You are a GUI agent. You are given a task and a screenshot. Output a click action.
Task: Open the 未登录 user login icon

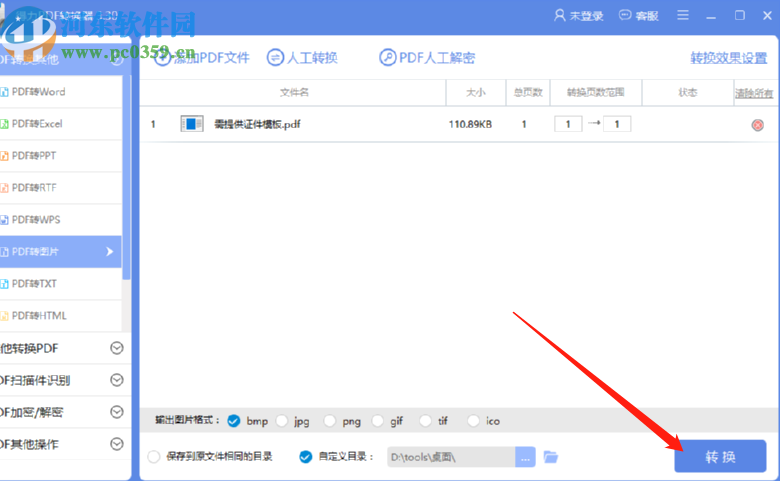[x=560, y=15]
